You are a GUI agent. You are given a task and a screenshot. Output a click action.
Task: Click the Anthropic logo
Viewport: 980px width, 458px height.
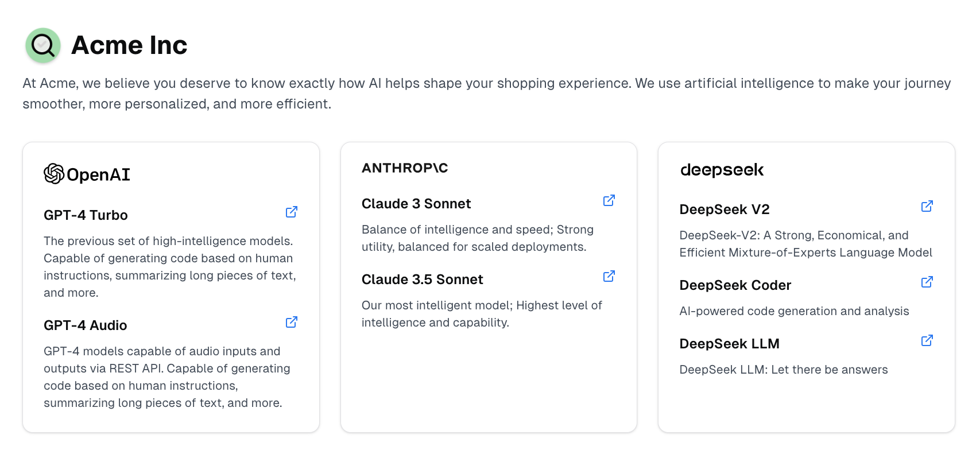pyautogui.click(x=405, y=168)
